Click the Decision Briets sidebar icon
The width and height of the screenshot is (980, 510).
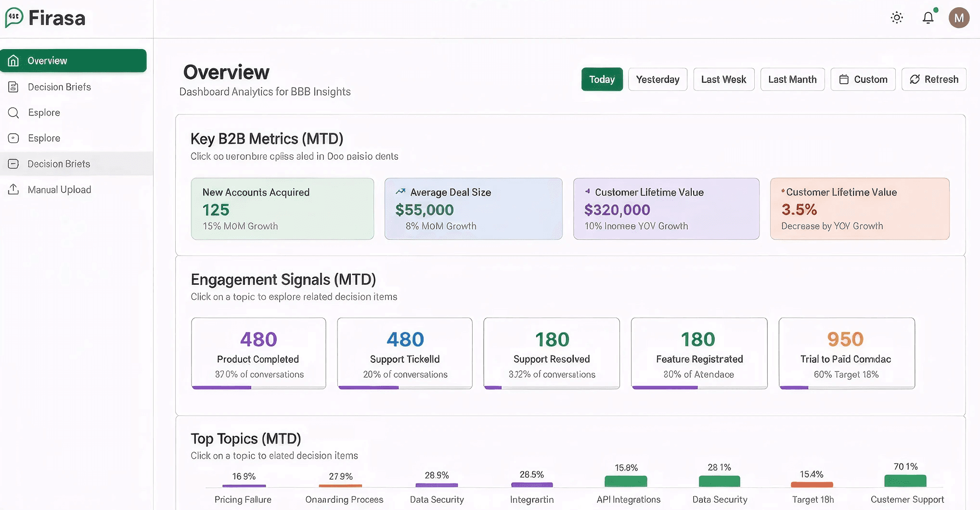[13, 164]
